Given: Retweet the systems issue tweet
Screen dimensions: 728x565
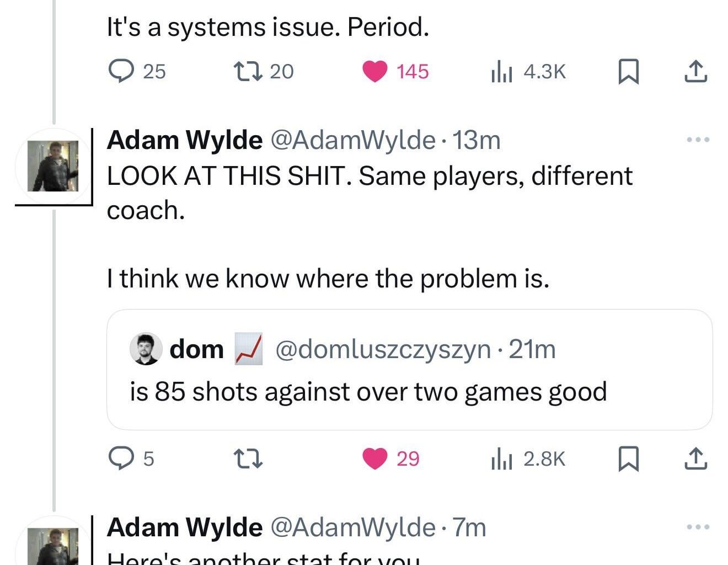Looking at the screenshot, I should click(x=248, y=72).
